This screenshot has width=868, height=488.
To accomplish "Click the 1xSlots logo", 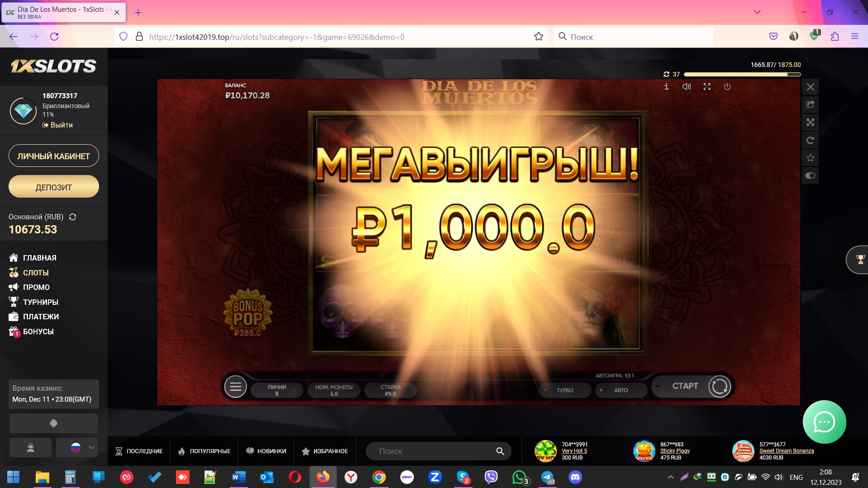I will 53,66.
